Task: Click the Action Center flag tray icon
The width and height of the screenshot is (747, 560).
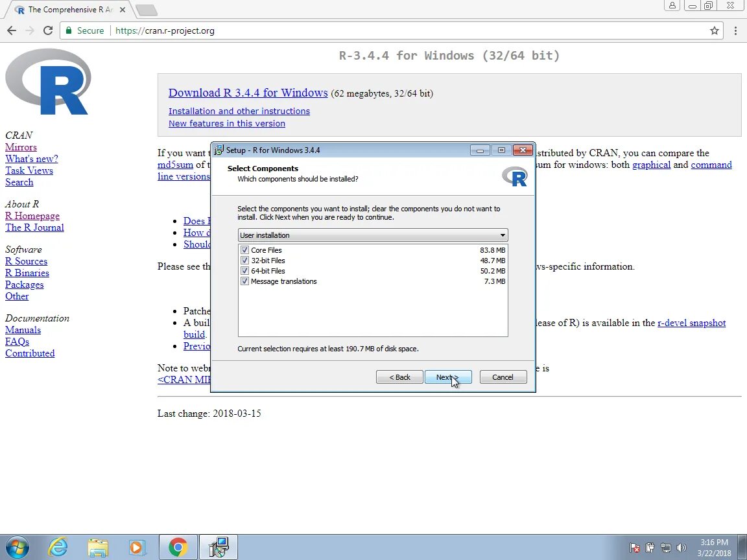Action: pos(634,548)
